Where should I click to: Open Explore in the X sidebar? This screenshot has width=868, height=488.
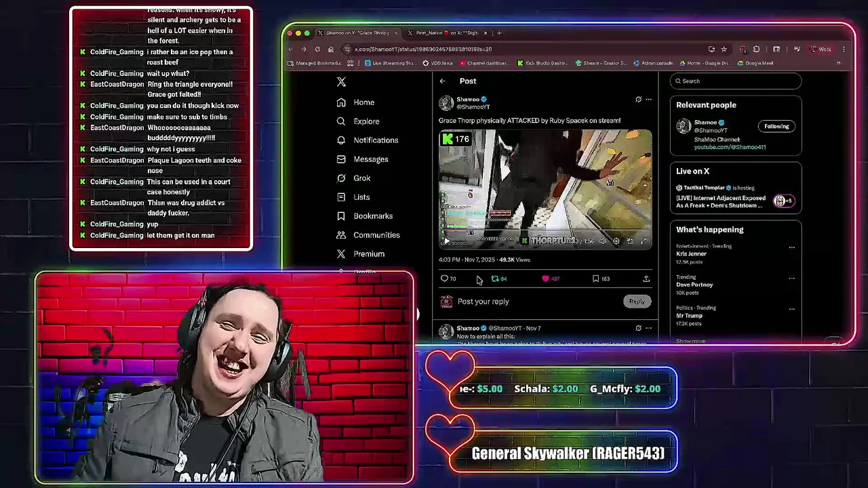(358, 121)
